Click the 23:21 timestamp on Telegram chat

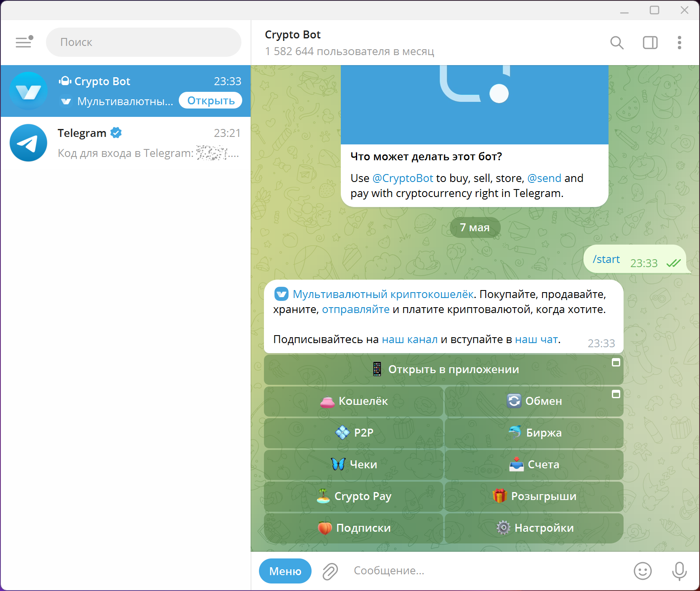227,133
